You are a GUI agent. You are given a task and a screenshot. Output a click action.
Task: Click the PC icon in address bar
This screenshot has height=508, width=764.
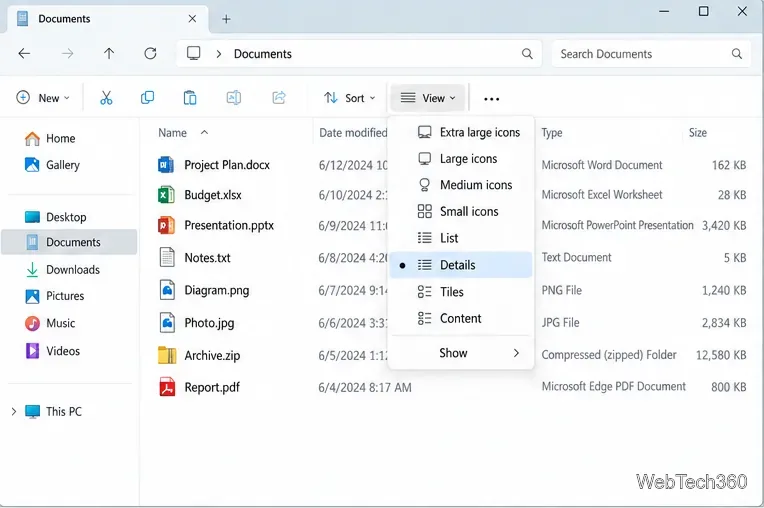tap(193, 53)
